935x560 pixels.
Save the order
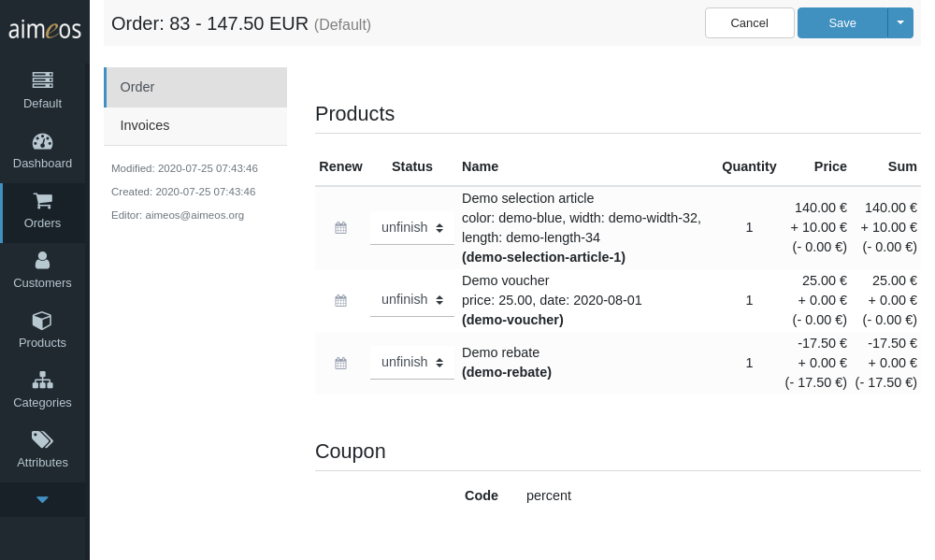[x=842, y=22]
